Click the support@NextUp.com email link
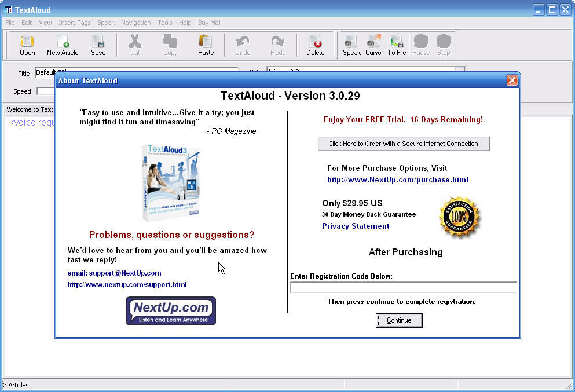Screen dimensions: 575x392 point(115,273)
